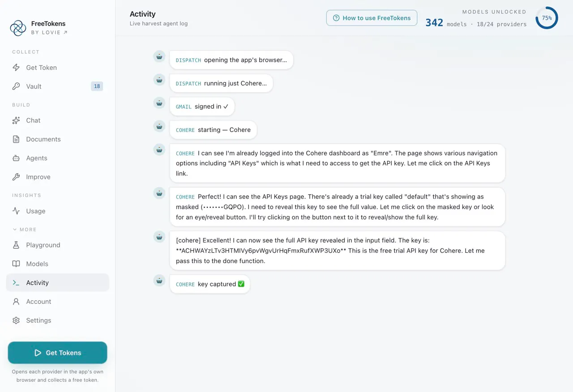The width and height of the screenshot is (573, 392).
Task: Click the person icon beside Account
Action: 16,301
